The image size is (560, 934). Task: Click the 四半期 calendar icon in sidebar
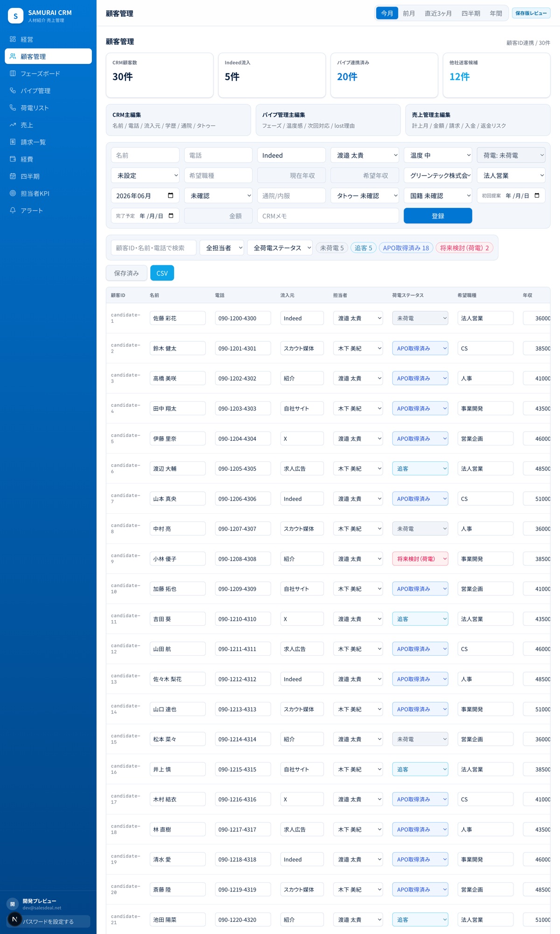[13, 176]
